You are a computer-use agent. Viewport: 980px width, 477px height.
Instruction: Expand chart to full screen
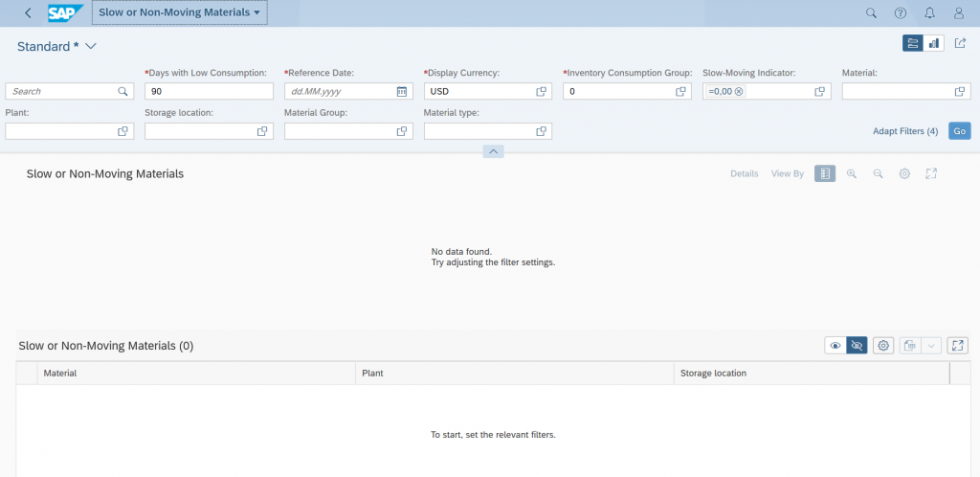click(931, 173)
